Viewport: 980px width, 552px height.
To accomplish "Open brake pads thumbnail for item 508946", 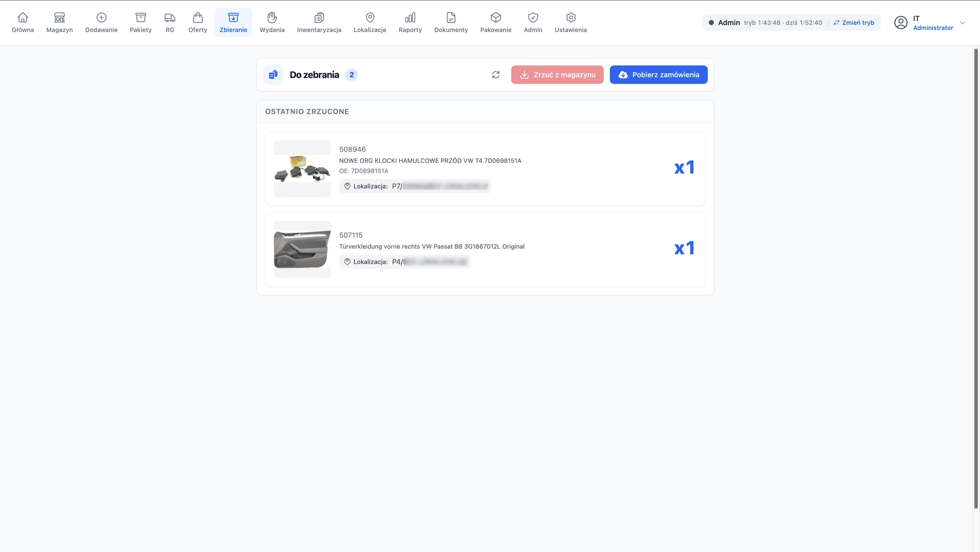I will [x=302, y=169].
